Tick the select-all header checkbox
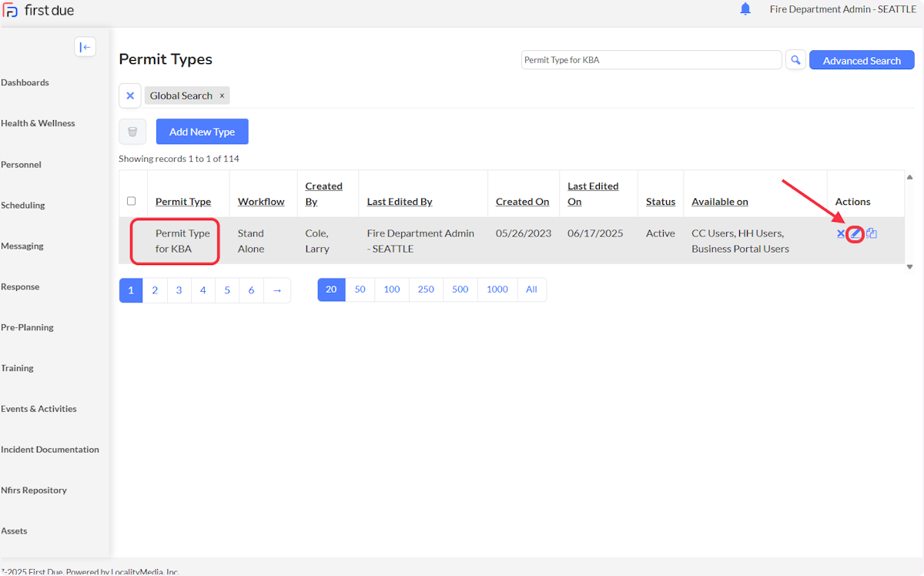924x576 pixels. 131,201
